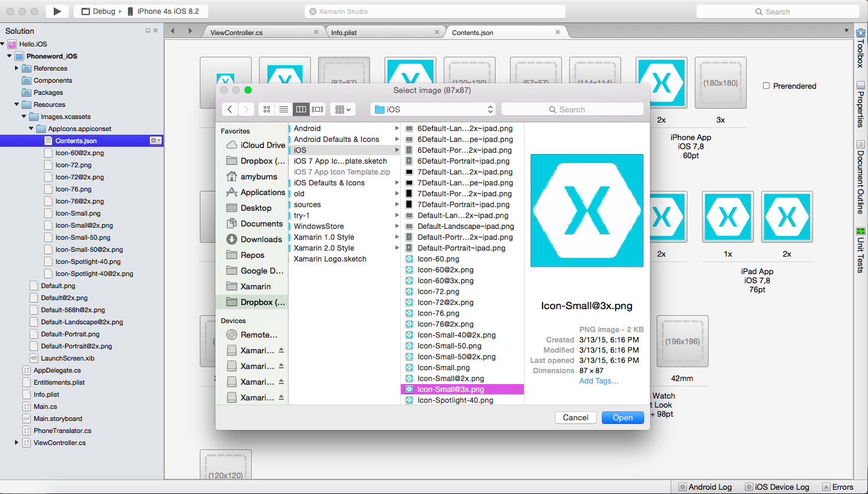Click the Add Tags link
Viewport: 868px width, 494px height.
coord(599,381)
